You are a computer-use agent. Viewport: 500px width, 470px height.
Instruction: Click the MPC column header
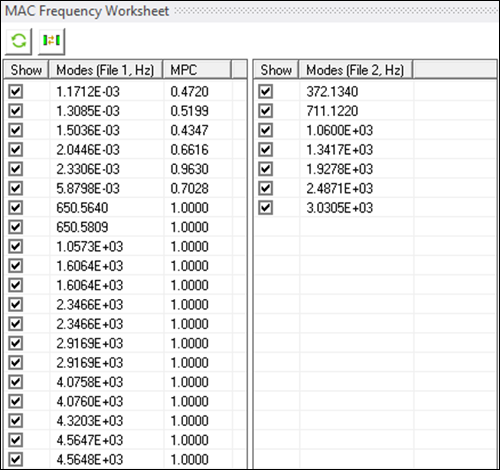(197, 70)
